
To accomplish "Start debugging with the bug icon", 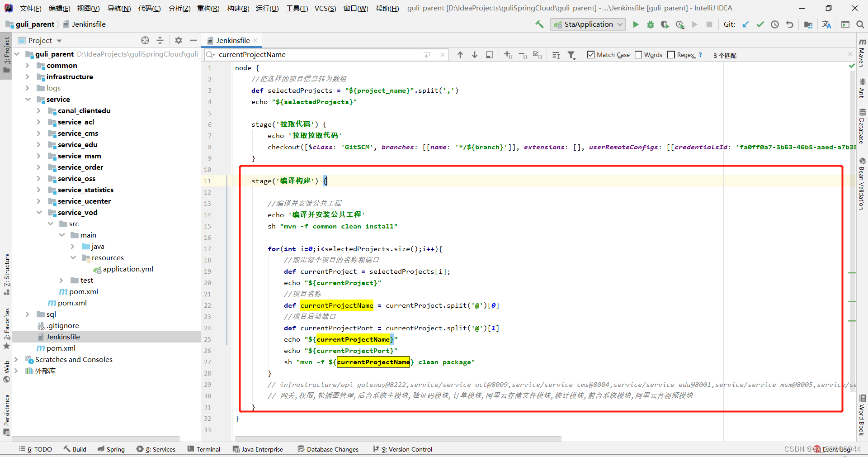I will click(650, 24).
